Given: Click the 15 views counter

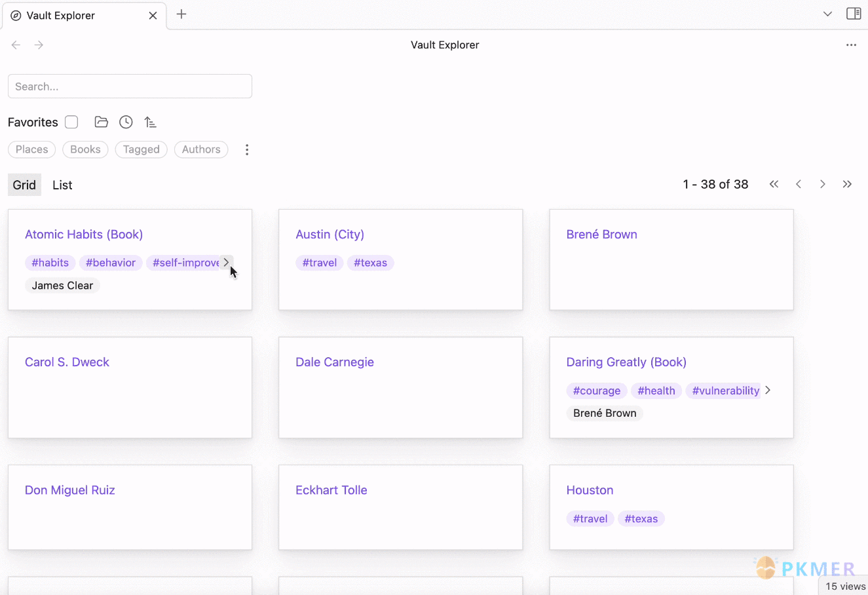Looking at the screenshot, I should (x=845, y=586).
